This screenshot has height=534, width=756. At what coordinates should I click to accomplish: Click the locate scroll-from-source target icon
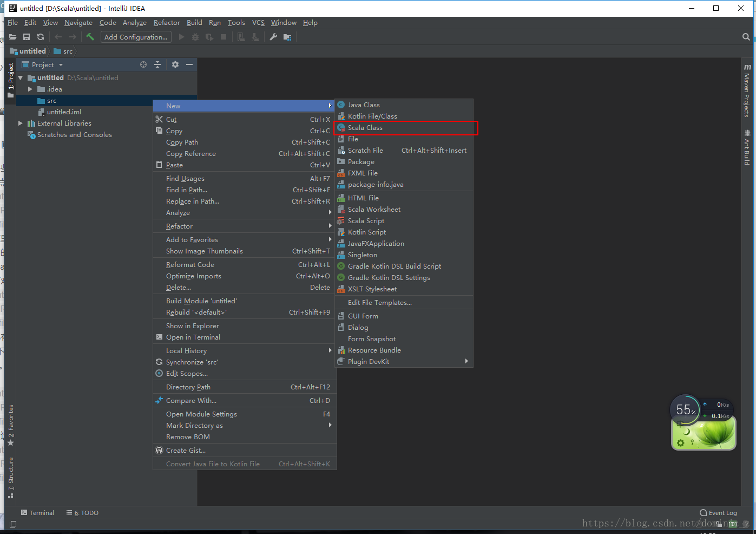(x=143, y=64)
